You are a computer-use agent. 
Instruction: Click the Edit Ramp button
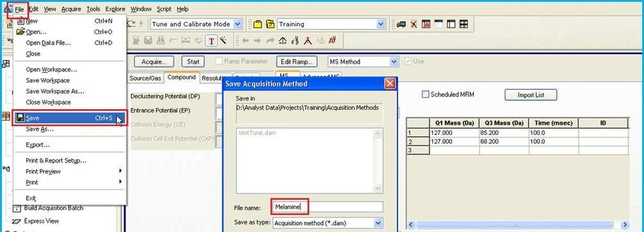pos(297,62)
